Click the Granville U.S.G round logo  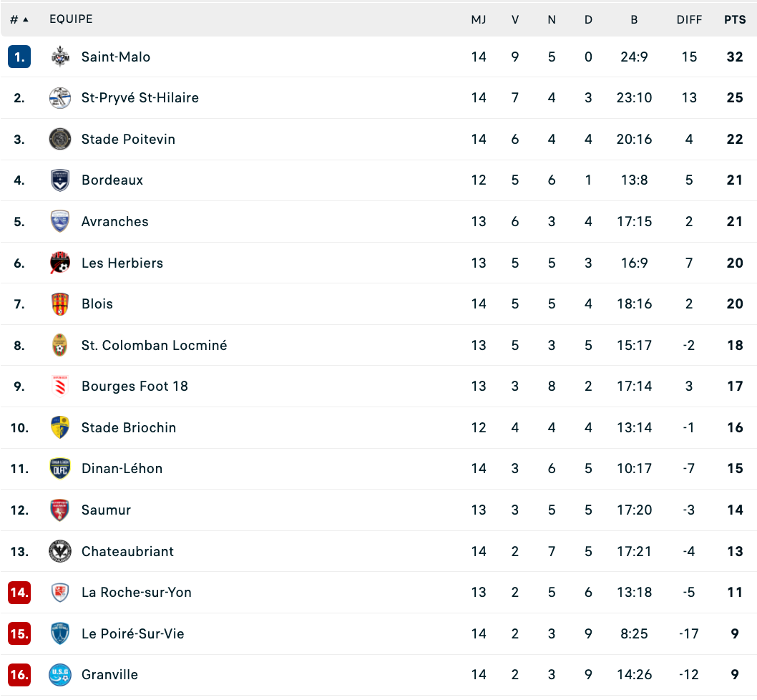60,675
